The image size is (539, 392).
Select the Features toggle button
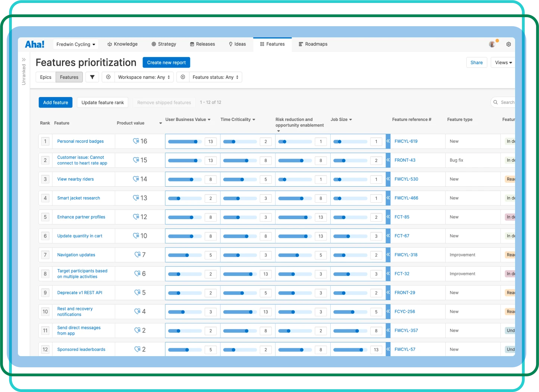point(69,77)
